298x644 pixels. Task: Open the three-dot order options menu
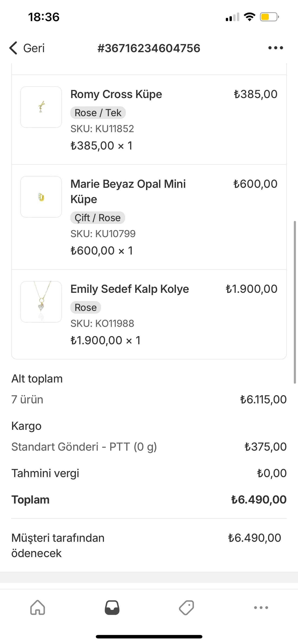click(x=275, y=48)
